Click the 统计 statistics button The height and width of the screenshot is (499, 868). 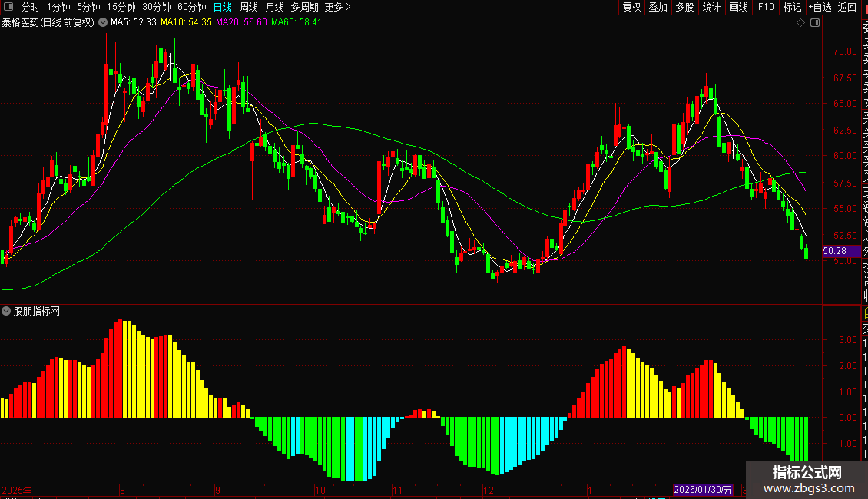[x=711, y=7]
